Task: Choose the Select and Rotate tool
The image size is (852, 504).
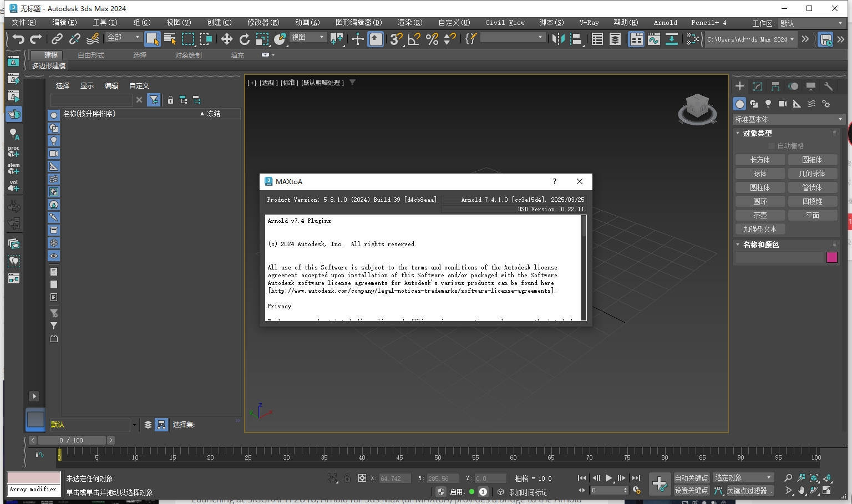Action: [x=245, y=39]
